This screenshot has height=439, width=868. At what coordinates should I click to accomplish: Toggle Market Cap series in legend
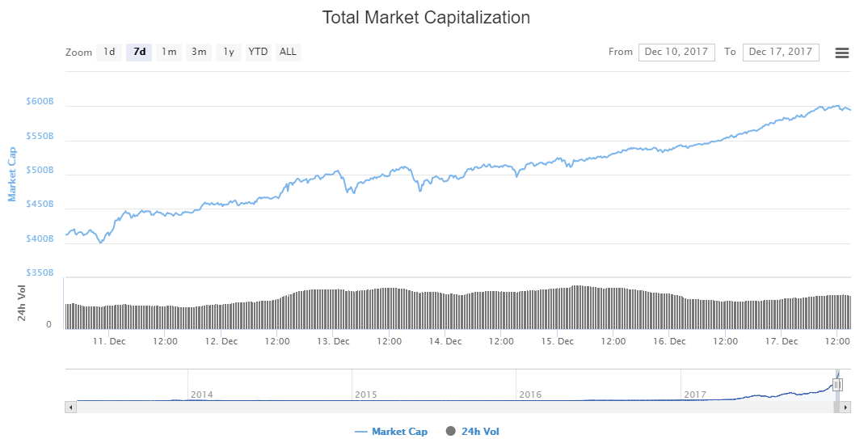click(x=399, y=432)
